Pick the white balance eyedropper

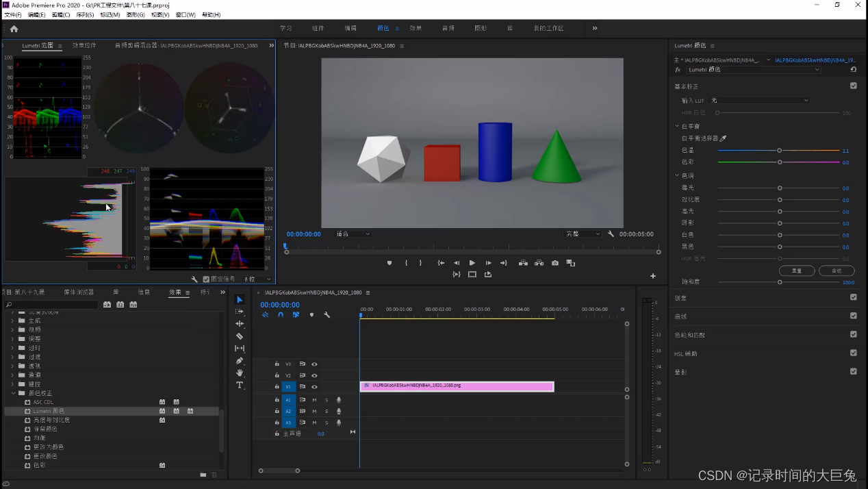[x=723, y=138]
